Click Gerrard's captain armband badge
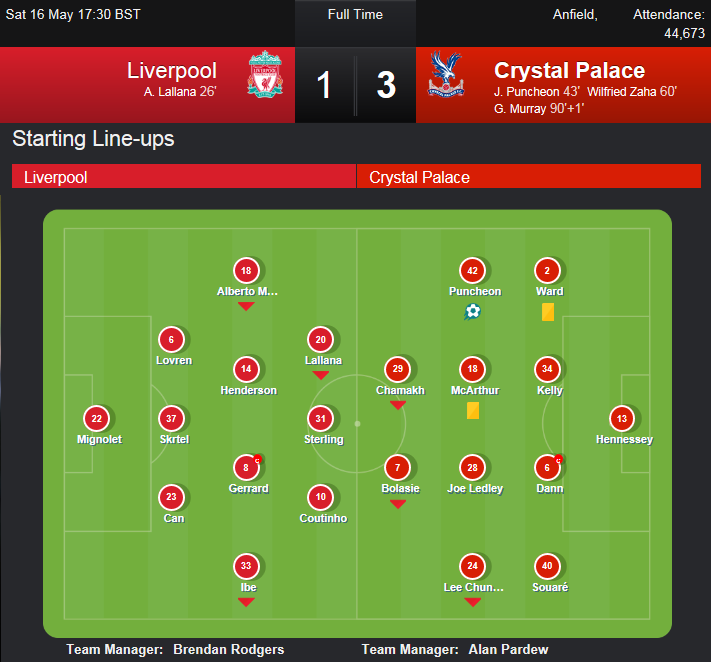Image resolution: width=711 pixels, height=663 pixels. coord(258,460)
